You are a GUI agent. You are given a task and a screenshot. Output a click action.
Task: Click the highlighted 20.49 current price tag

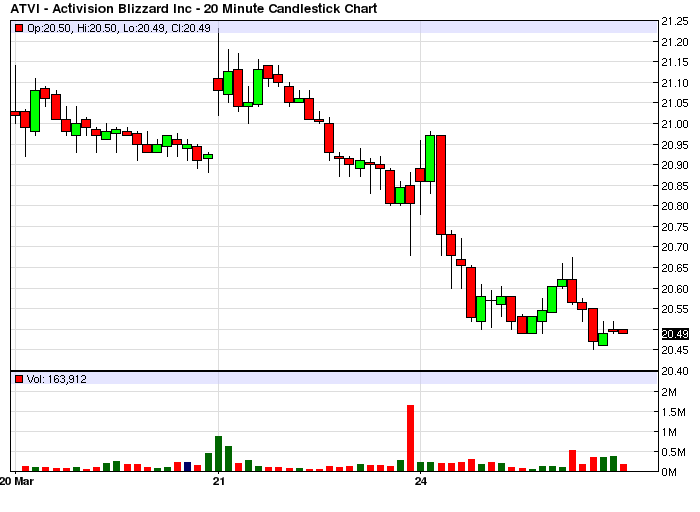click(x=675, y=334)
